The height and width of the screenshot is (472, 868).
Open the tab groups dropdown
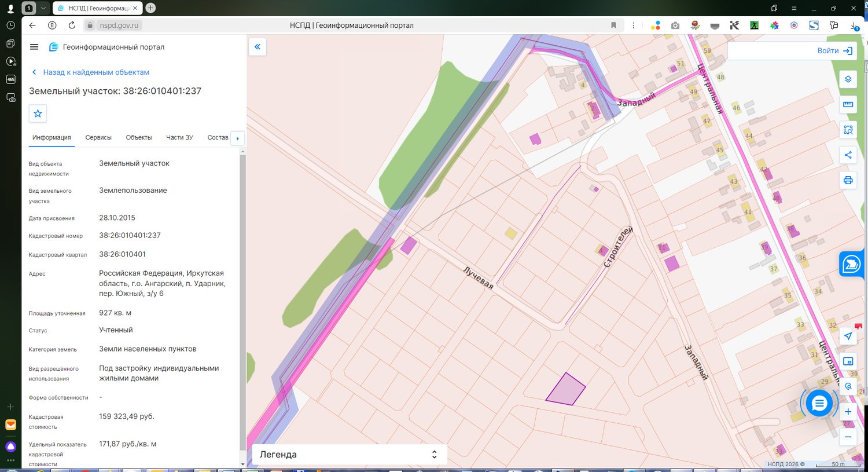click(x=43, y=8)
